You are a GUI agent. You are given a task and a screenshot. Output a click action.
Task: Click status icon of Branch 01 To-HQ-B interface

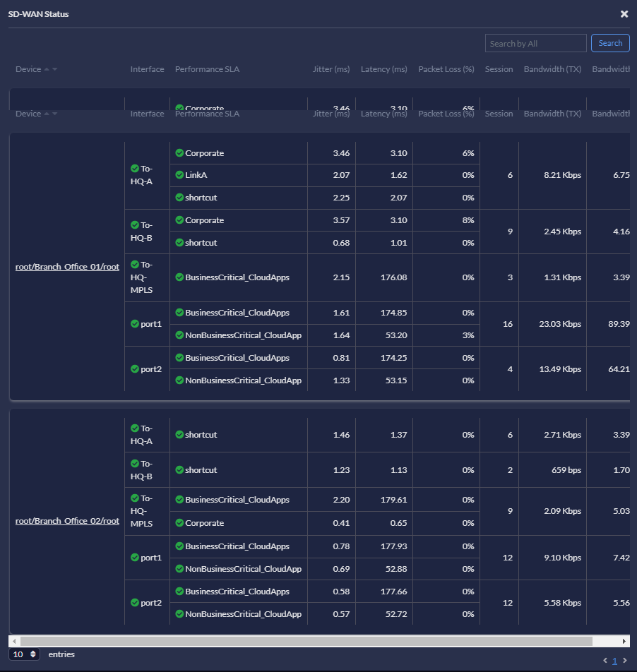pyautogui.click(x=135, y=225)
